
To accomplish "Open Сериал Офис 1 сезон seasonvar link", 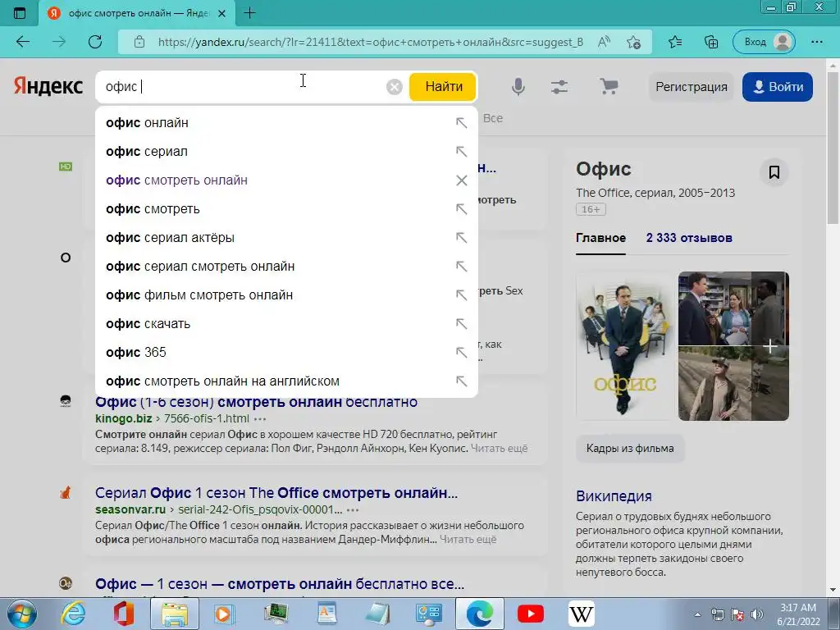I will (276, 493).
